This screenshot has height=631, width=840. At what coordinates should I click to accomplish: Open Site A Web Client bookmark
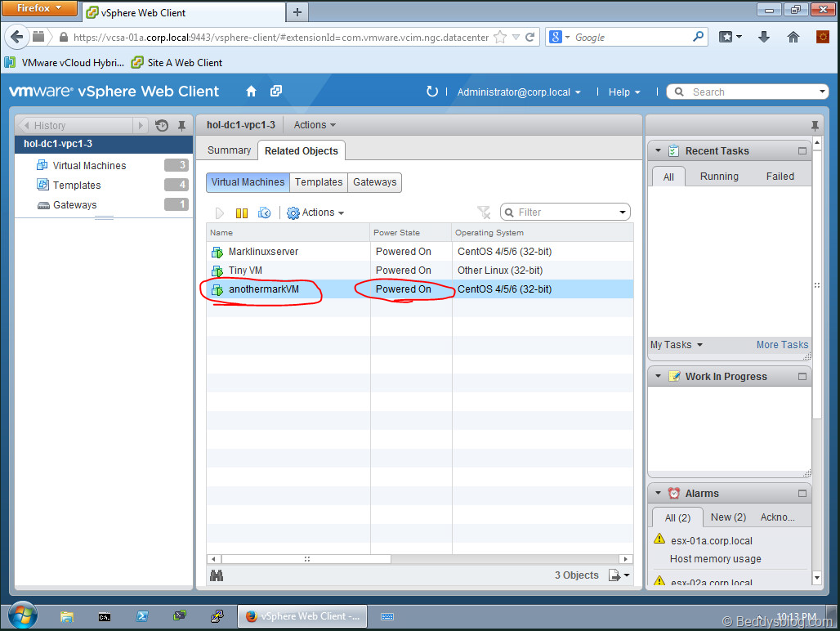pos(177,63)
